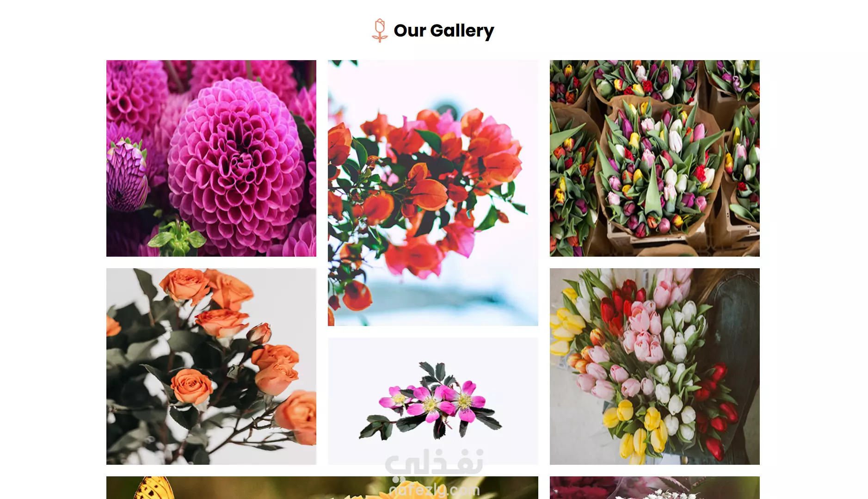The width and height of the screenshot is (868, 499).
Task: Click the Arabic nafezly watermark logo
Action: [x=434, y=462]
